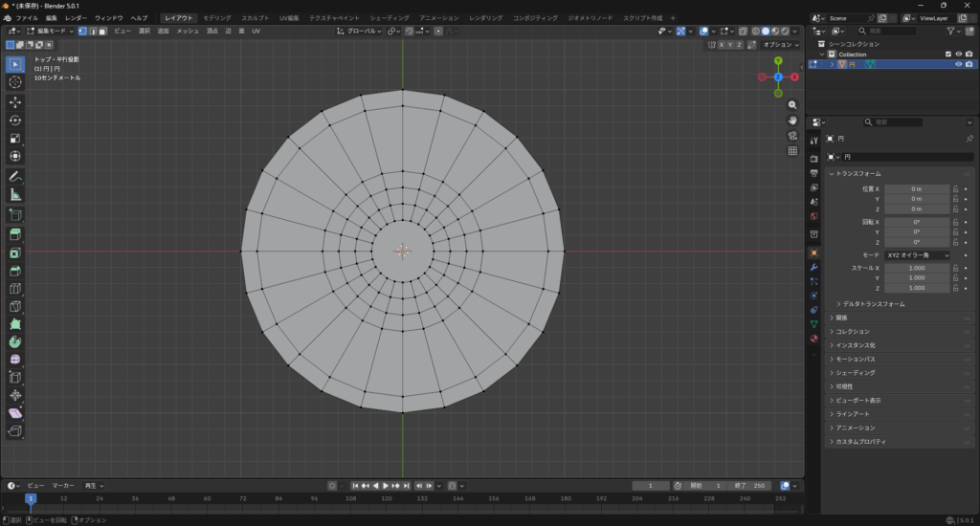The image size is (980, 526).
Task: Toggle X-ray display in viewport header
Action: [745, 32]
